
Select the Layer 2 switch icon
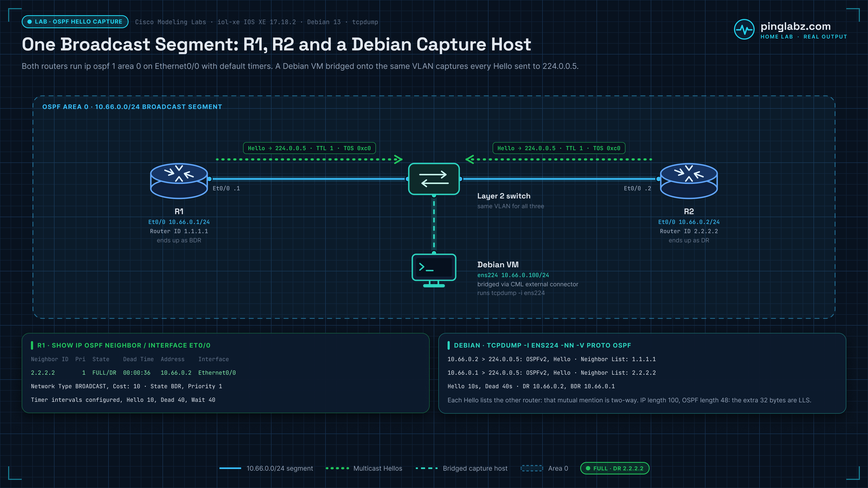pos(434,179)
